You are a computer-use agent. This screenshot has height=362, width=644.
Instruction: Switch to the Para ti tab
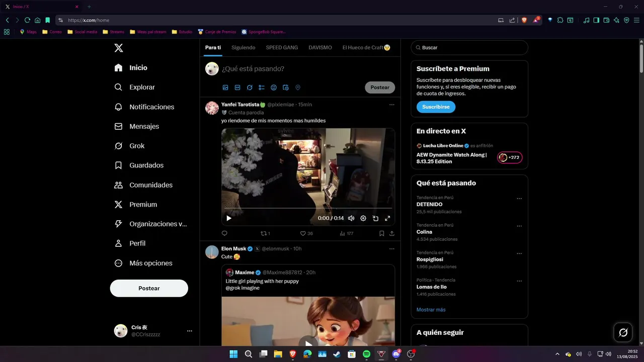coord(213,48)
